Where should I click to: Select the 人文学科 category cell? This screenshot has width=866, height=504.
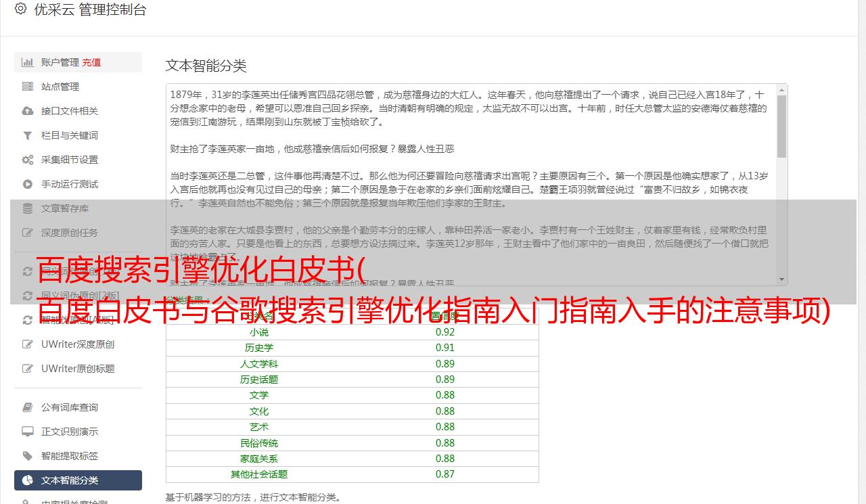pyautogui.click(x=259, y=364)
